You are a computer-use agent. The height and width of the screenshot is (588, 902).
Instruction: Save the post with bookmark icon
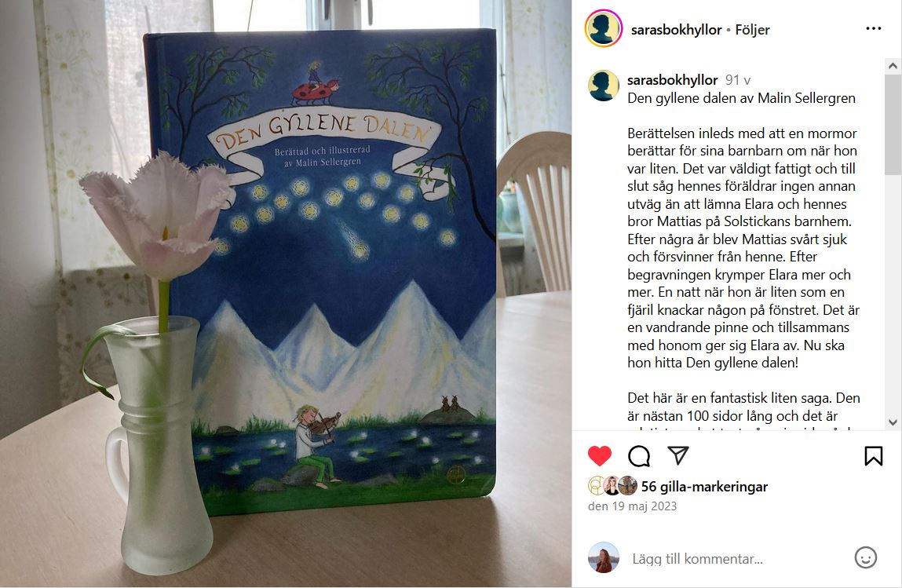873,455
